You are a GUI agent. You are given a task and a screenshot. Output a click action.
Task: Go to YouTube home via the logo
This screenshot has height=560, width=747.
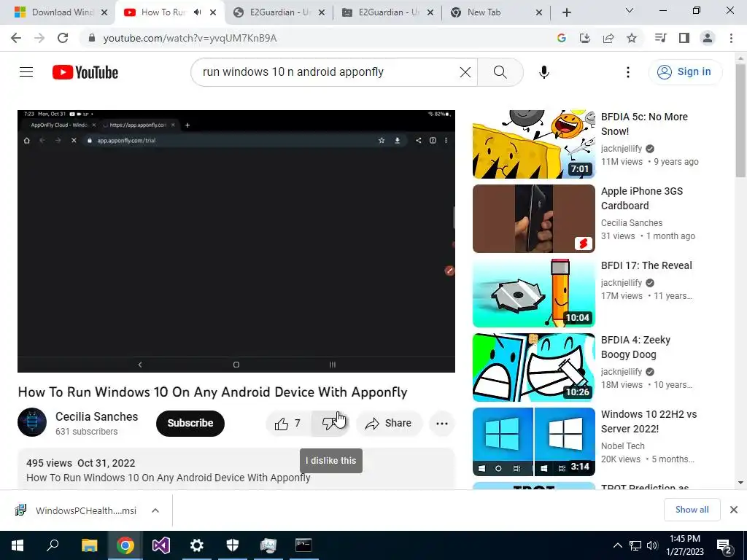point(85,72)
